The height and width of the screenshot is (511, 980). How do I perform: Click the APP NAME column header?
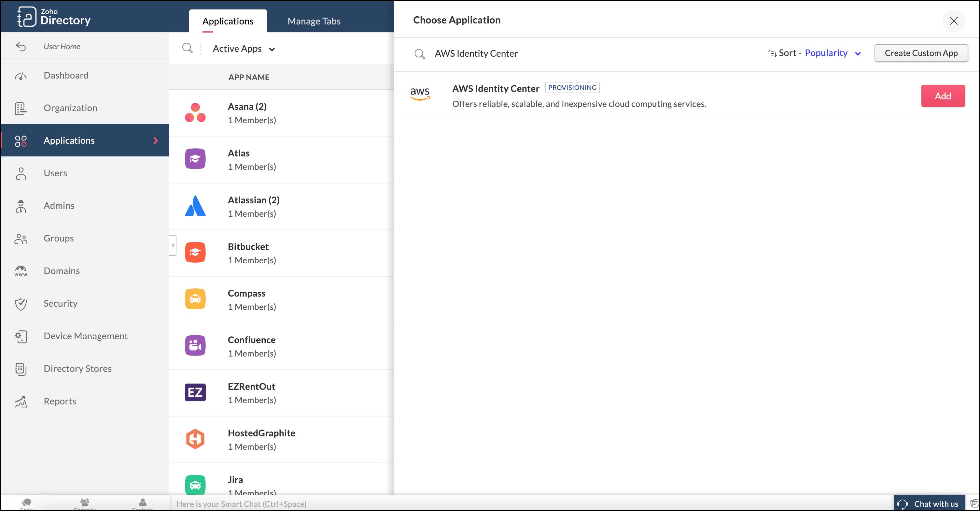pyautogui.click(x=249, y=77)
